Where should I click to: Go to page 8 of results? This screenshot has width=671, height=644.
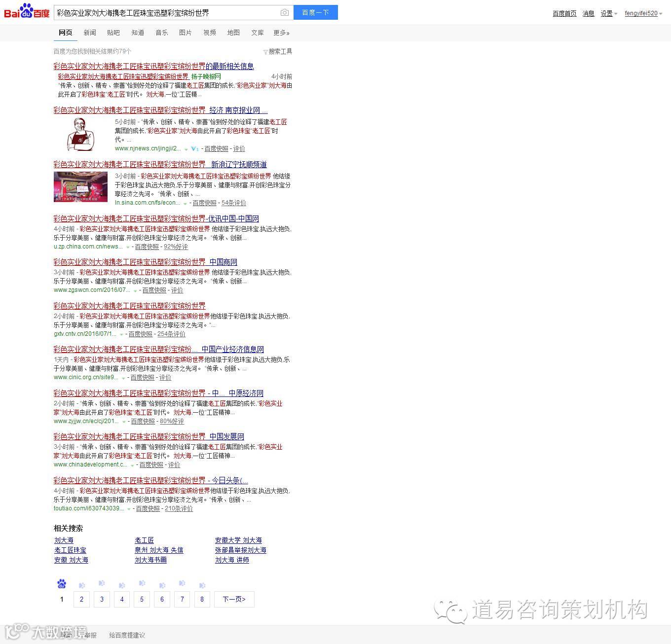point(202,599)
